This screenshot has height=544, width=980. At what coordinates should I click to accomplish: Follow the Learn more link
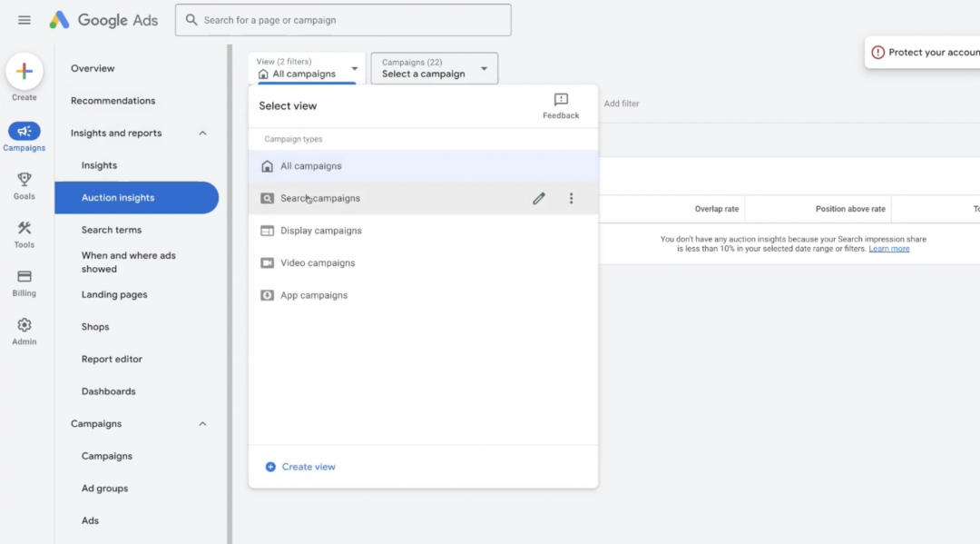tap(888, 249)
